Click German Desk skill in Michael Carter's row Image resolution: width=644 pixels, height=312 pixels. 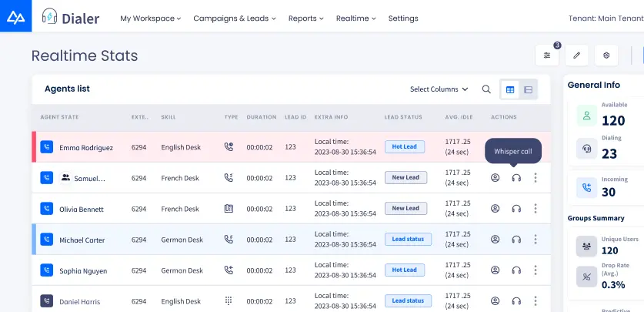[182, 240]
